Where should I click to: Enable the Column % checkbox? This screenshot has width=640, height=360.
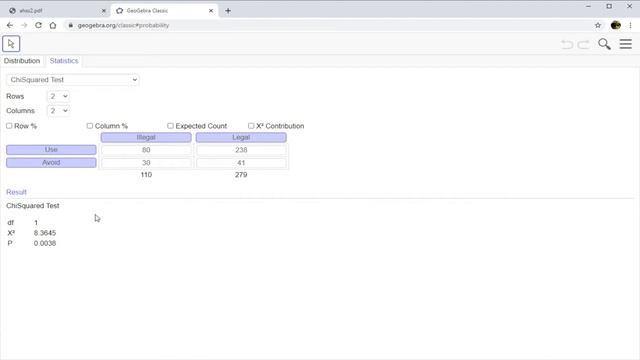click(x=90, y=126)
